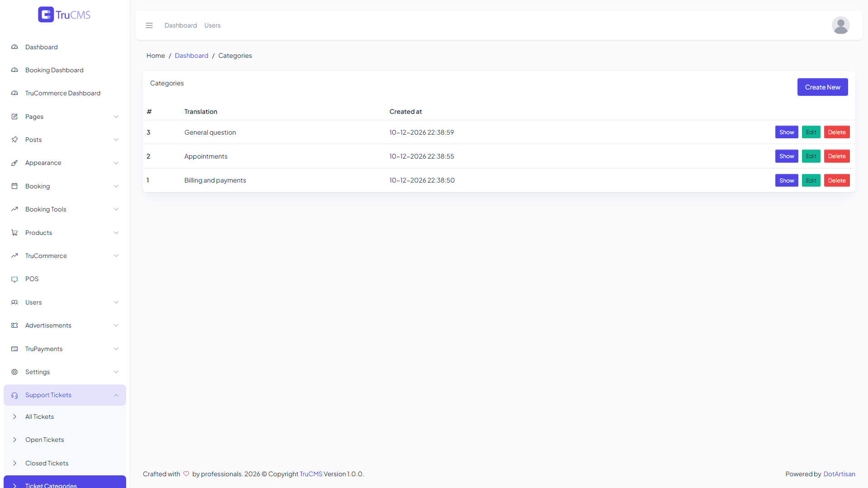The image size is (868, 488).
Task: Click the Support Tickets headset icon
Action: point(14,395)
